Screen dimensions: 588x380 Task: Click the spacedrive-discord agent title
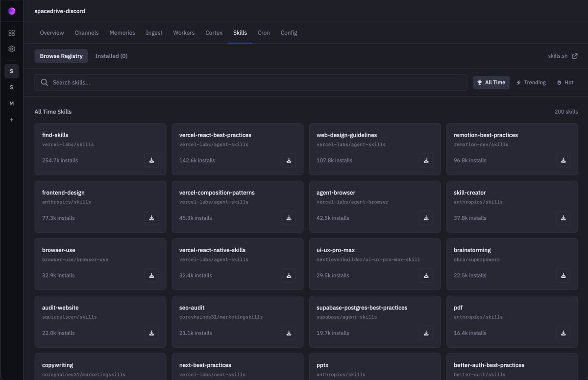(60, 11)
